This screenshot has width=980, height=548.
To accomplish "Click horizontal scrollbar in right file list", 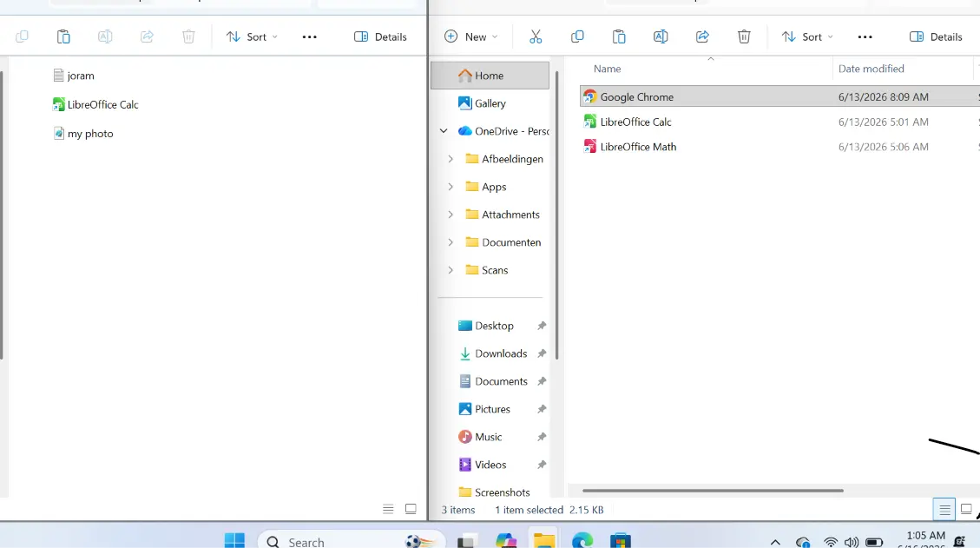I will pos(713,491).
